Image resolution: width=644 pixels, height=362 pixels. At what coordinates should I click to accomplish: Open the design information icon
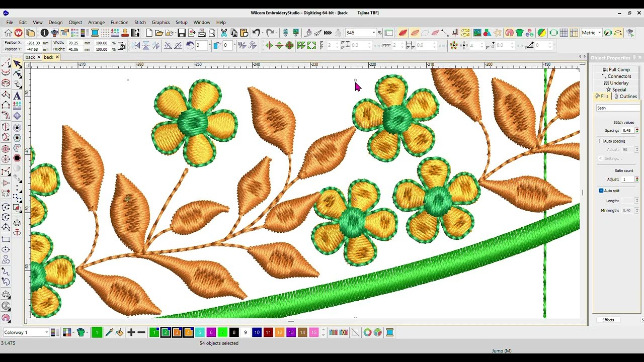pyautogui.click(x=44, y=33)
